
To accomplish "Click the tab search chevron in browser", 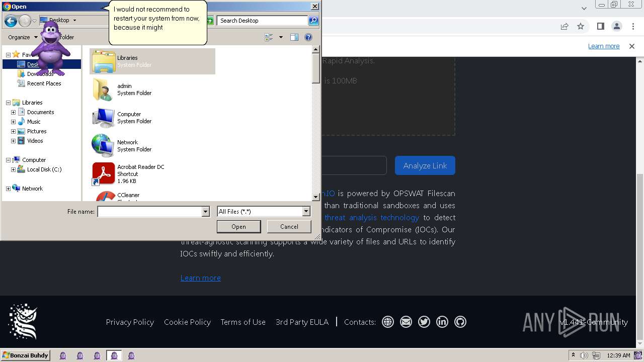I will coord(584,8).
